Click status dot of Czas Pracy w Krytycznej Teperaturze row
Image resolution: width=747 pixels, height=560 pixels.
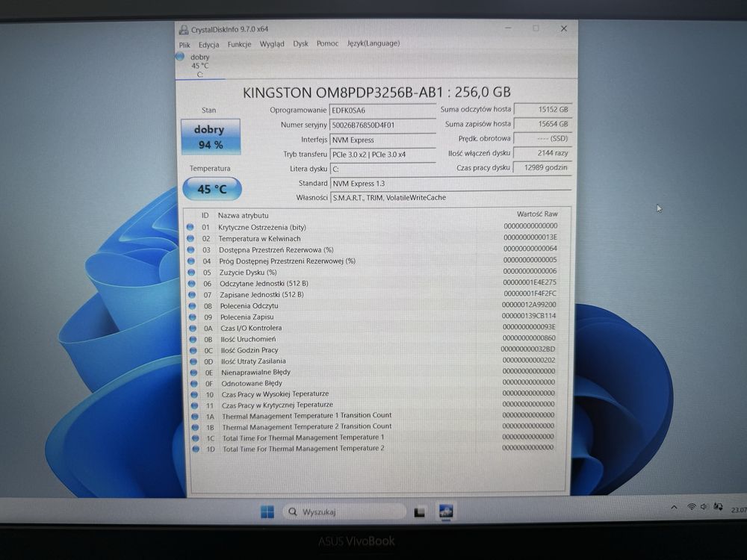(194, 405)
